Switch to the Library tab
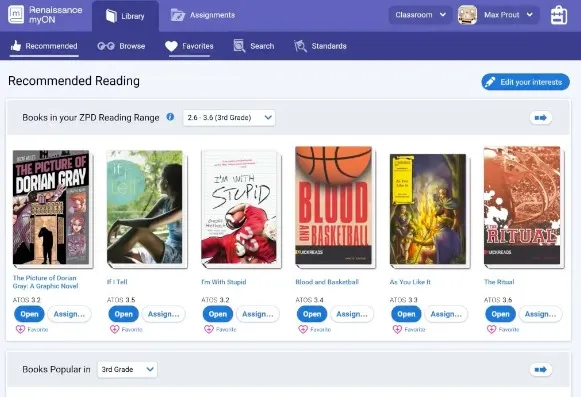The image size is (581, 397). coord(125,16)
